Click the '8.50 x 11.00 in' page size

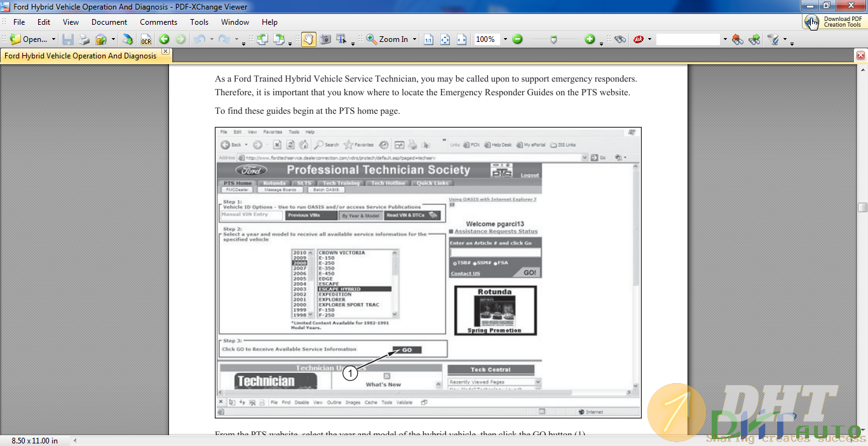tap(35, 440)
